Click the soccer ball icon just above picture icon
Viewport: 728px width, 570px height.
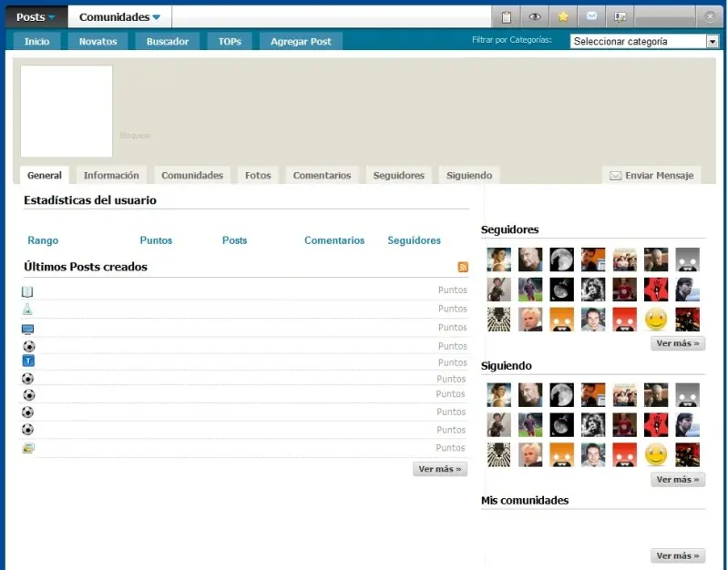click(x=27, y=430)
